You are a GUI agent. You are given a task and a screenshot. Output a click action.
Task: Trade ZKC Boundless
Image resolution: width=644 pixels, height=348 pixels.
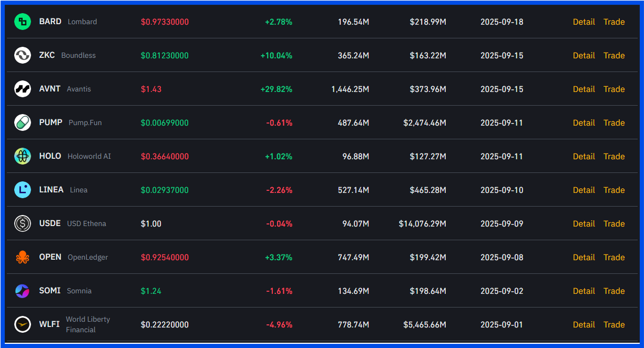pyautogui.click(x=614, y=55)
